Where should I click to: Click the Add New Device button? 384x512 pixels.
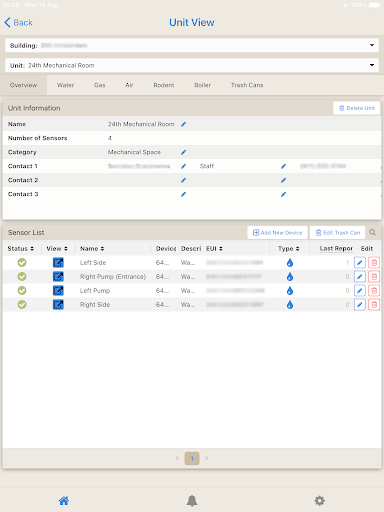click(x=277, y=233)
